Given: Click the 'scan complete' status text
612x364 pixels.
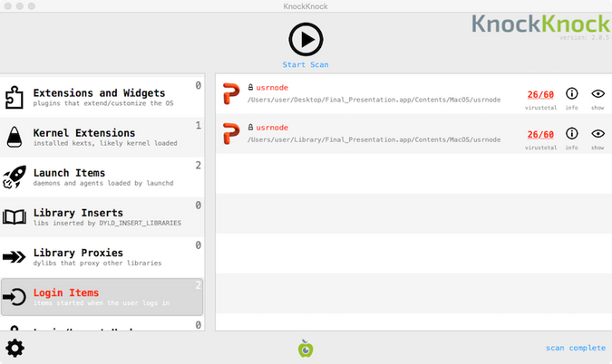Looking at the screenshot, I should coord(576,348).
